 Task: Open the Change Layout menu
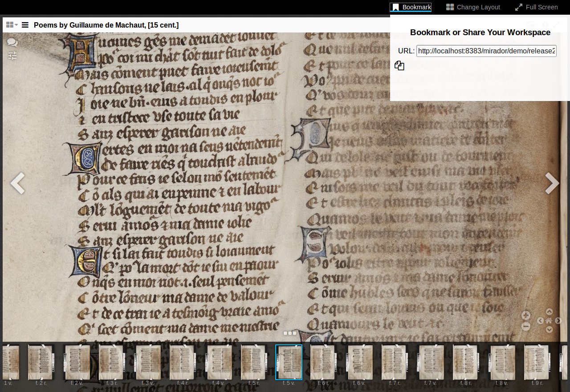473,7
